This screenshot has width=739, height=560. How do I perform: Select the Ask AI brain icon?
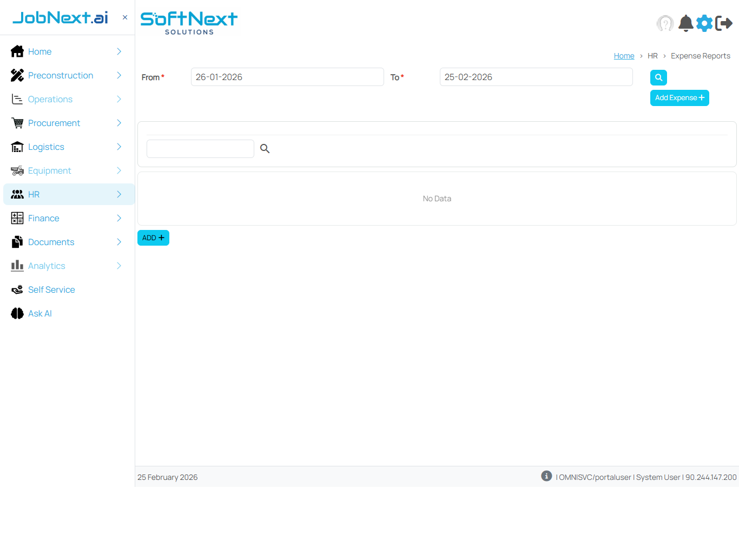coord(17,313)
